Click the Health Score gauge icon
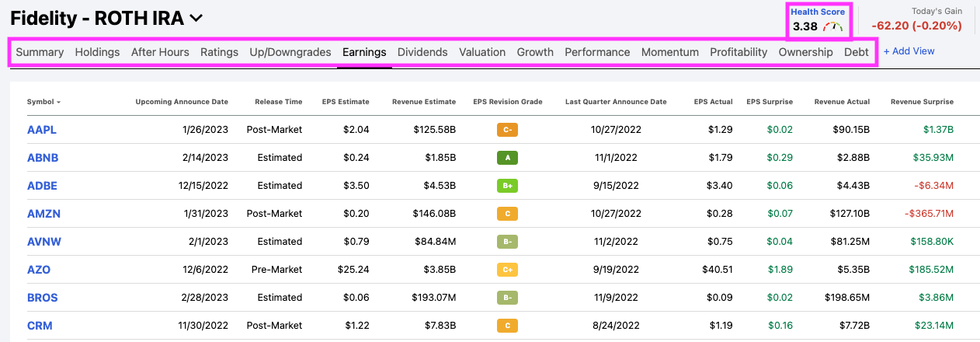This screenshot has width=980, height=342. (833, 26)
